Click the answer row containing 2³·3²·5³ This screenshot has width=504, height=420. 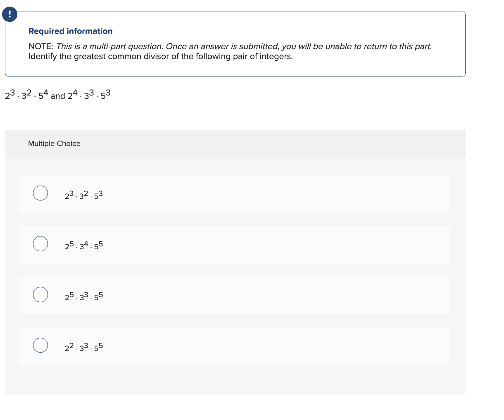pos(235,193)
